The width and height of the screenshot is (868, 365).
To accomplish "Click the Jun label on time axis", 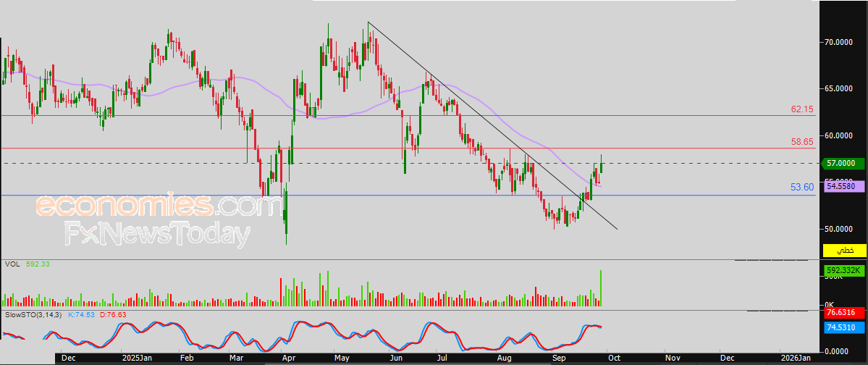I will pos(395,358).
